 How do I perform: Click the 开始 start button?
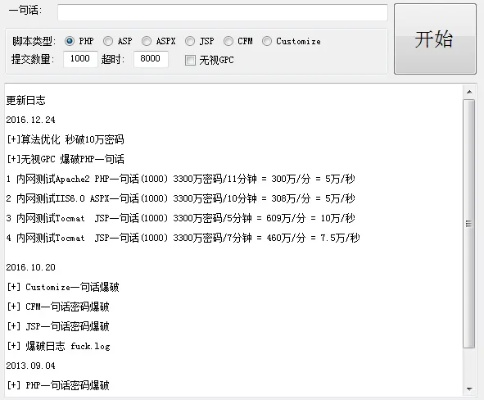[435, 39]
